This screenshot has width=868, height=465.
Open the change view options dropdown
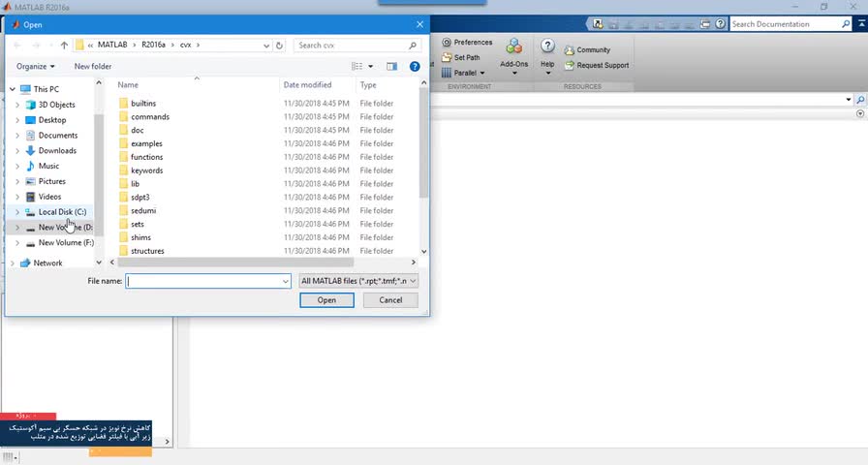point(370,67)
